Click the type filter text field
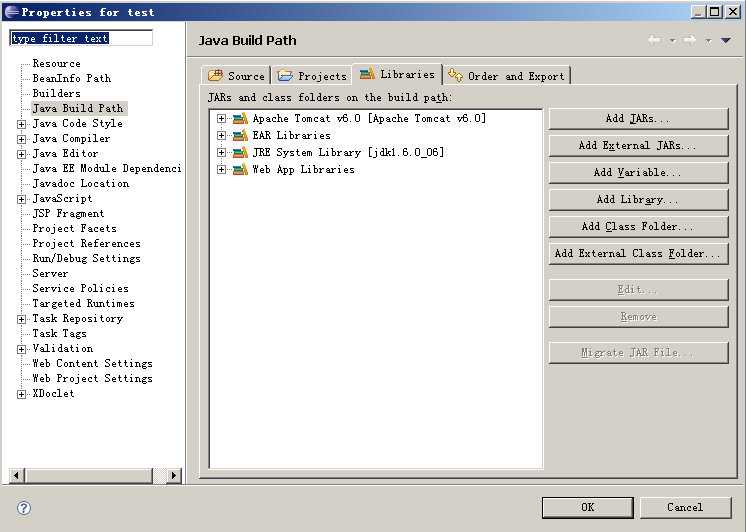Screen dimensions: 746x532 point(81,38)
